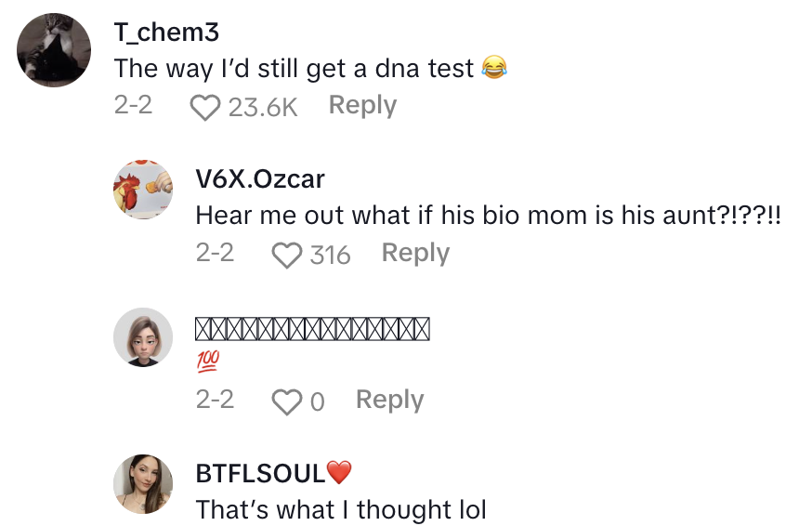This screenshot has height=526, width=812.
Task: Open the boxed-characters username profile
Action: (312, 328)
